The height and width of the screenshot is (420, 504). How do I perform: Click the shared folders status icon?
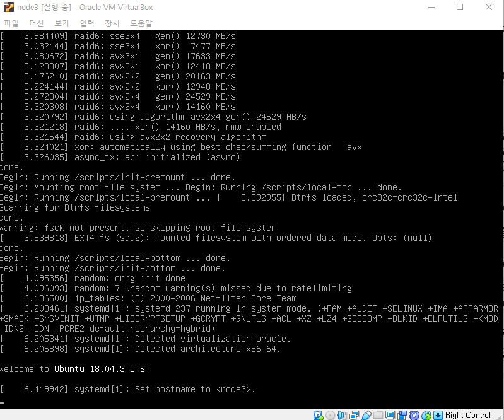point(378,415)
